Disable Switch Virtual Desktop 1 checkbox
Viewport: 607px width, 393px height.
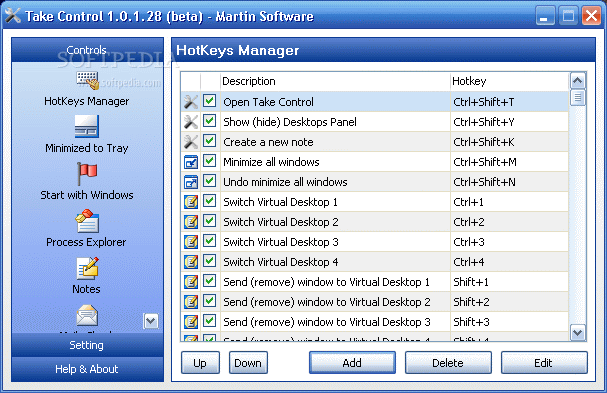click(209, 201)
